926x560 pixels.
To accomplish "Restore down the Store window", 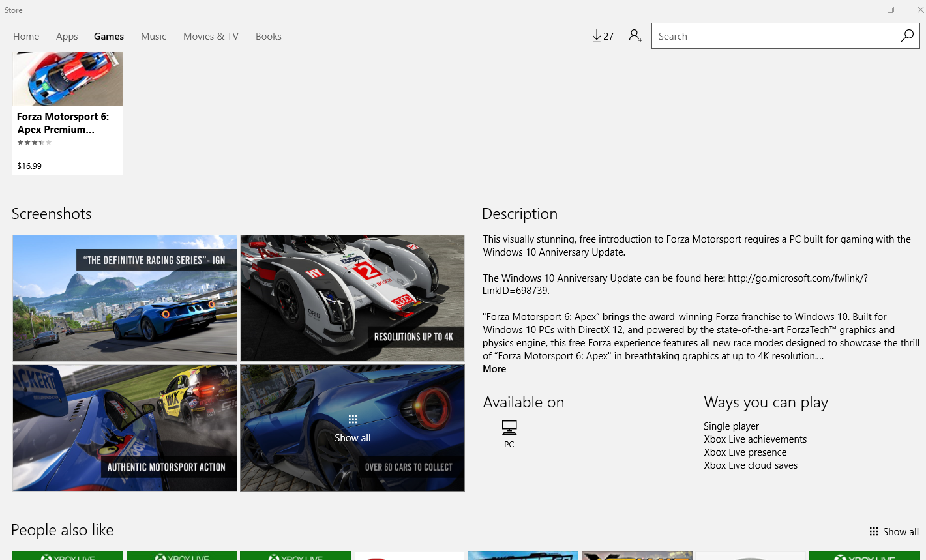I will (891, 10).
